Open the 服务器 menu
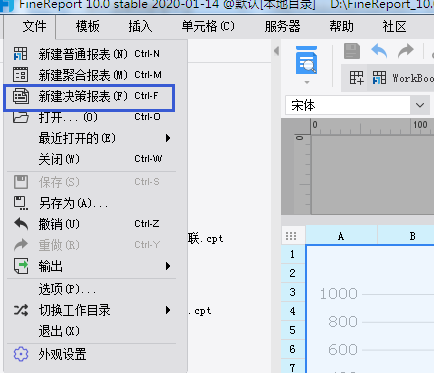 pyautogui.click(x=282, y=27)
